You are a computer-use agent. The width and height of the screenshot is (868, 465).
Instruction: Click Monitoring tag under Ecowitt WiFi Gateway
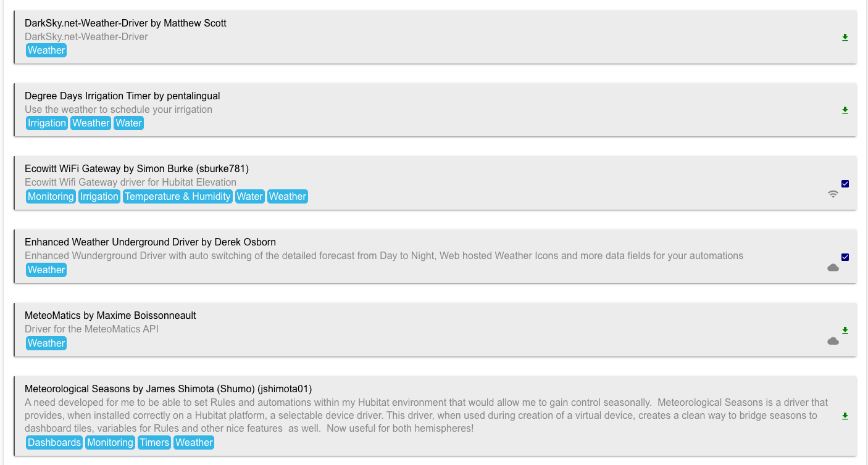pyautogui.click(x=51, y=197)
